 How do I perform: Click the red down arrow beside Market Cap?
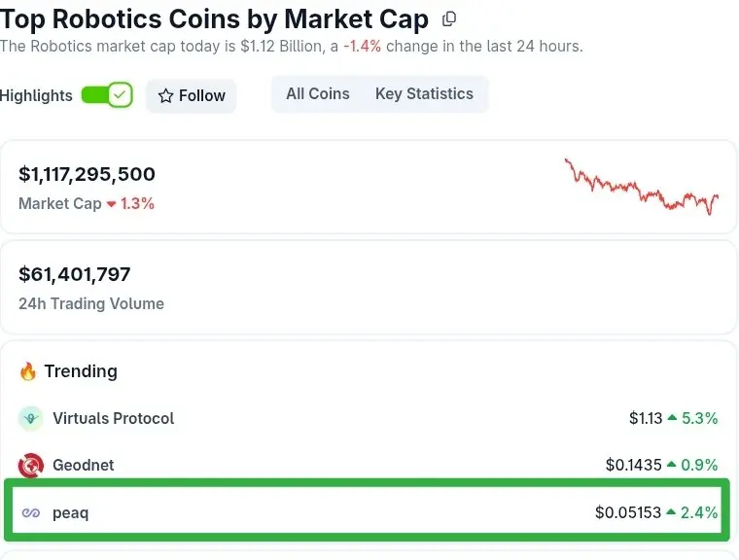[x=111, y=204]
